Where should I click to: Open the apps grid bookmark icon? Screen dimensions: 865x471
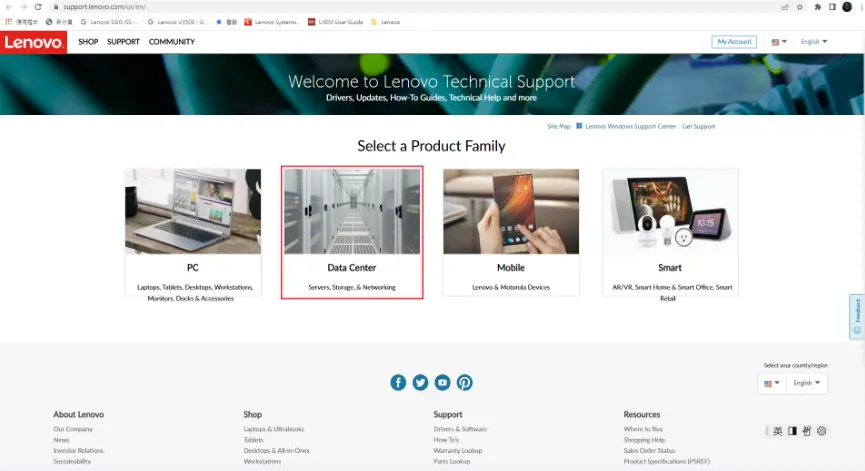click(8, 22)
